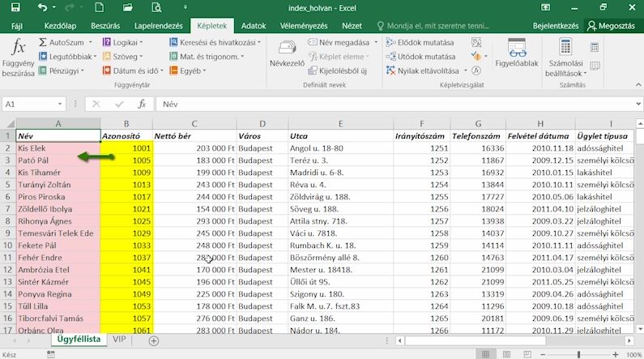Image resolution: width=644 pixels, height=359 pixels.
Task: Click Nyilak eltávolítása
Action: coord(422,71)
